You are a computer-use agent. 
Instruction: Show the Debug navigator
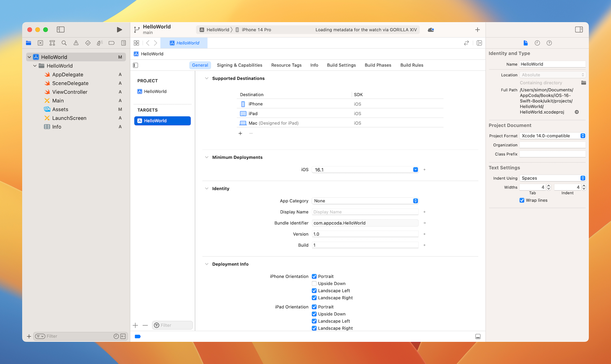tap(100, 43)
